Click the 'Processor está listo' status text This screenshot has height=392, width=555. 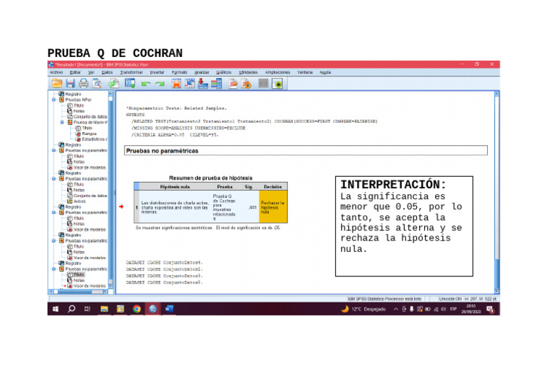tap(384, 299)
